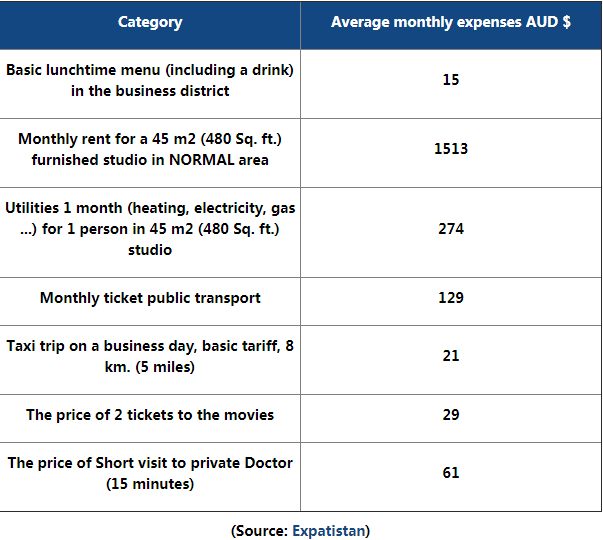Click the Average monthly expenses AUD $ header
Image resolution: width=603 pixels, height=540 pixels.
coord(451,22)
